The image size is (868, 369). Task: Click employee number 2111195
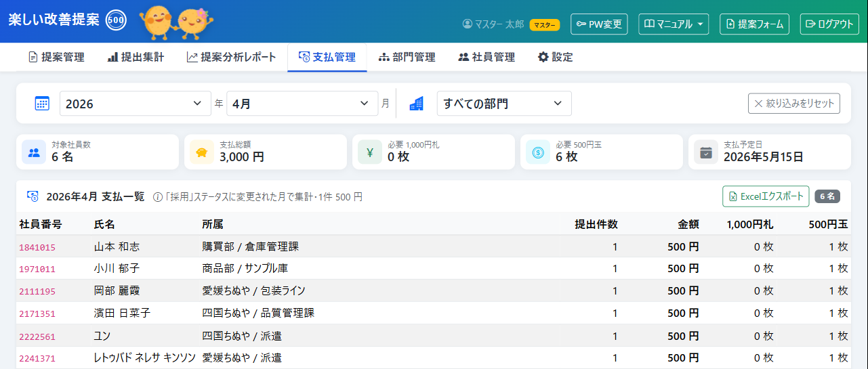pos(37,291)
